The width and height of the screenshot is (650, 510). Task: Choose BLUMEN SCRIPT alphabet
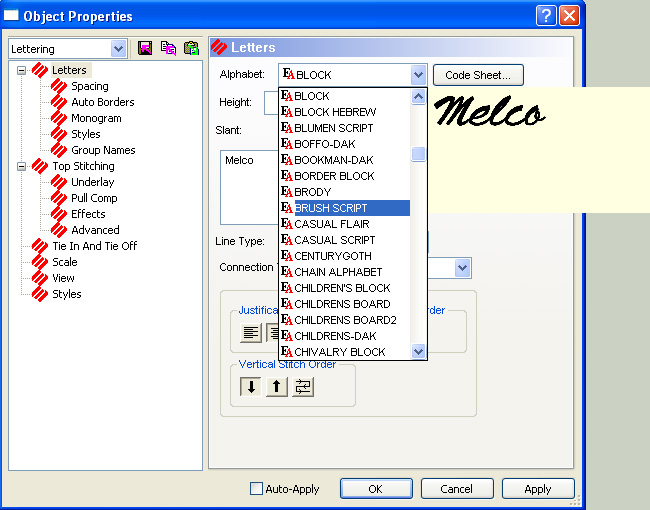(345, 128)
